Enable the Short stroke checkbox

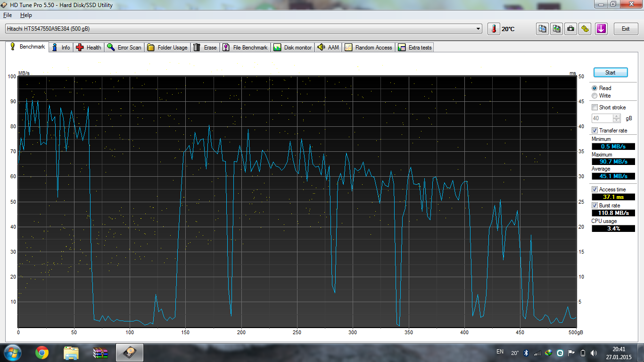(x=595, y=107)
